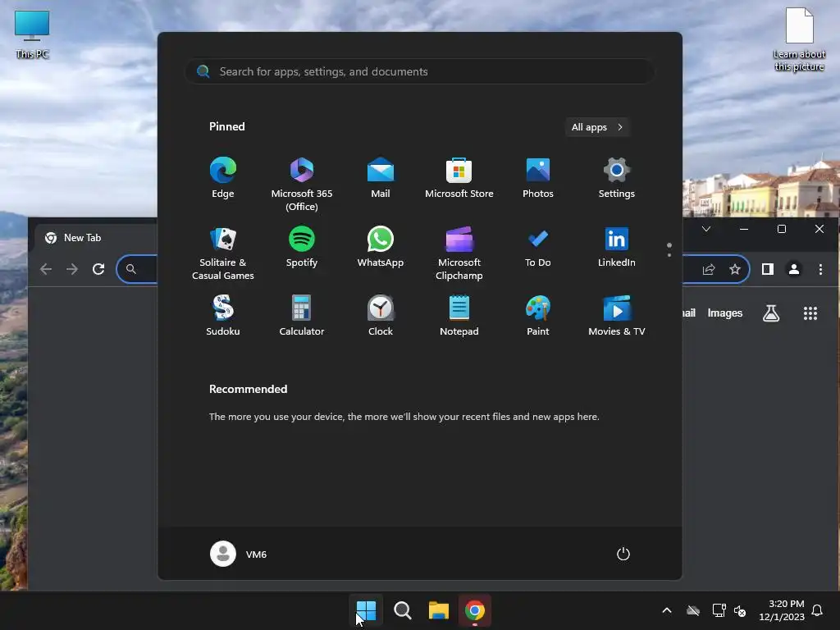
Task: Open Calculator
Action: point(302,316)
